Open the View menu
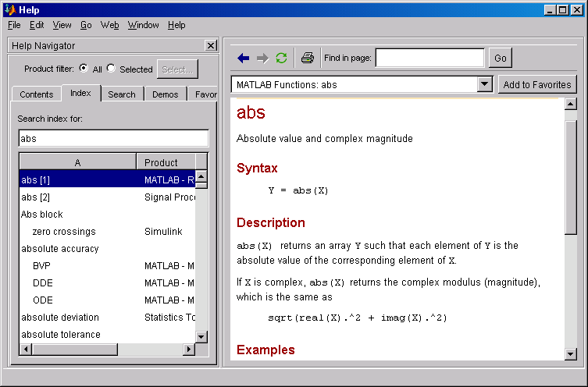This screenshot has width=588, height=387. 62,25
